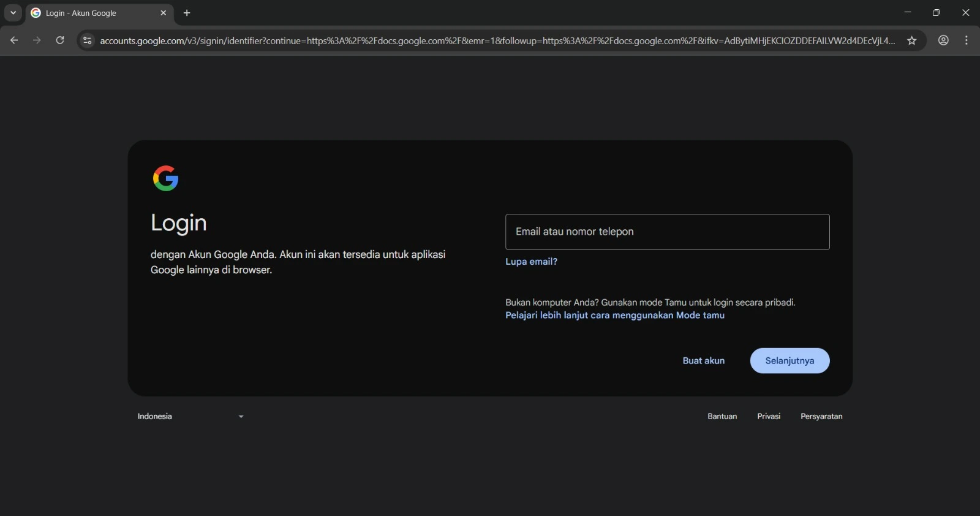This screenshot has width=980, height=516.
Task: Click the Buat akun button
Action: (703, 360)
